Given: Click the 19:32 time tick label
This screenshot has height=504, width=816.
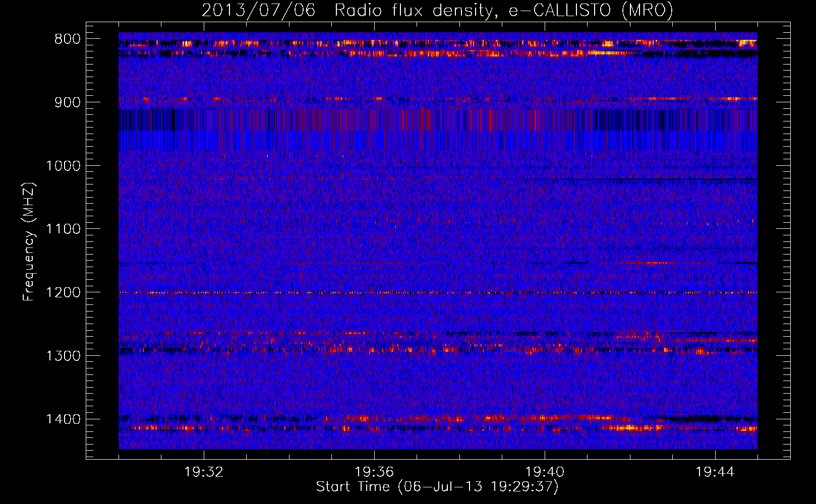Looking at the screenshot, I should (x=204, y=472).
